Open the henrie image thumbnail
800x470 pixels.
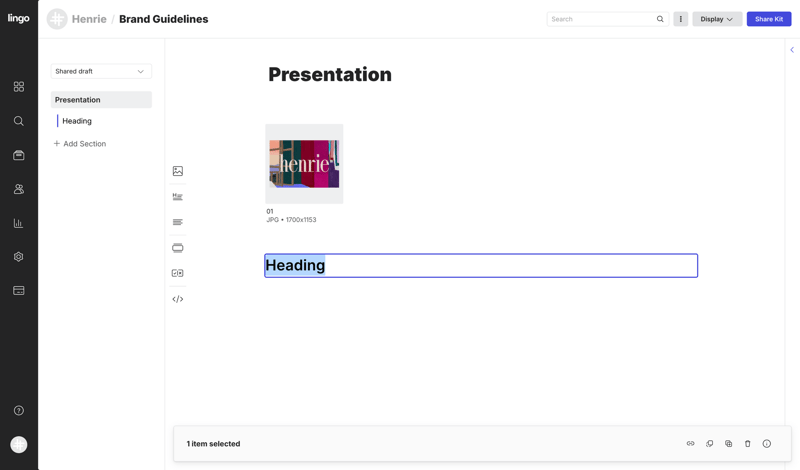tap(304, 164)
